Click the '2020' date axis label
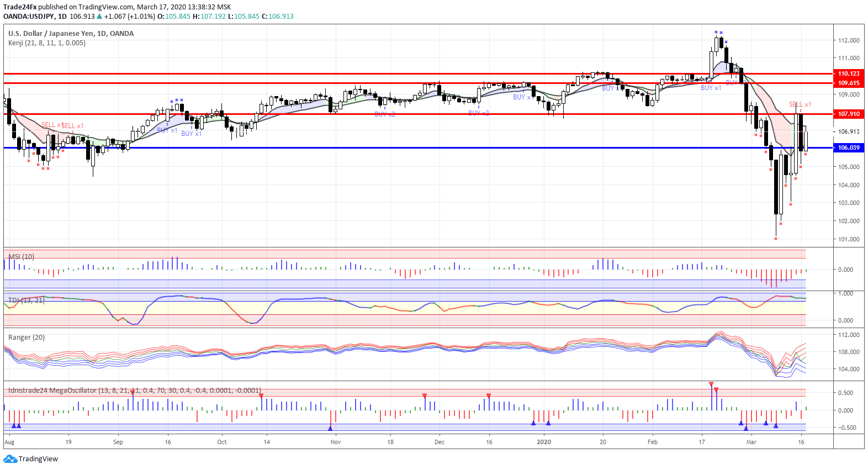The width and height of the screenshot is (868, 469). (544, 442)
